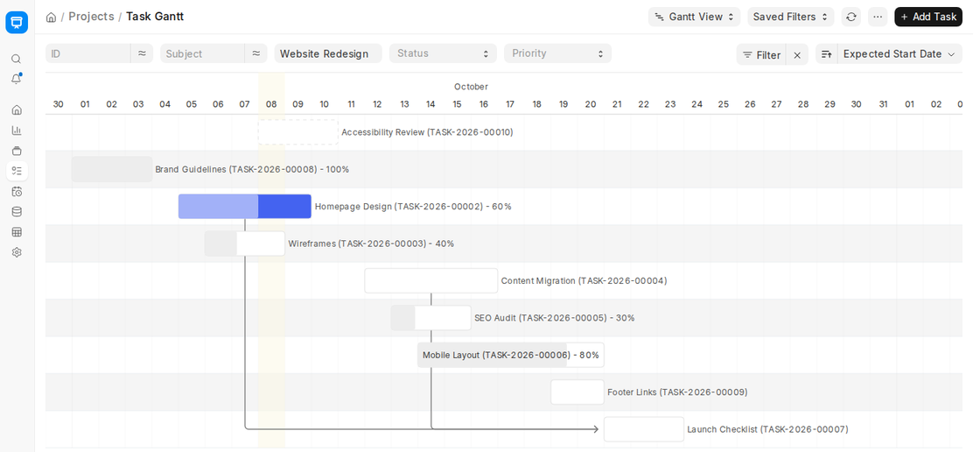Click the 30 date header in late October
Viewport: 980px width, 452px height.
pyautogui.click(x=857, y=104)
